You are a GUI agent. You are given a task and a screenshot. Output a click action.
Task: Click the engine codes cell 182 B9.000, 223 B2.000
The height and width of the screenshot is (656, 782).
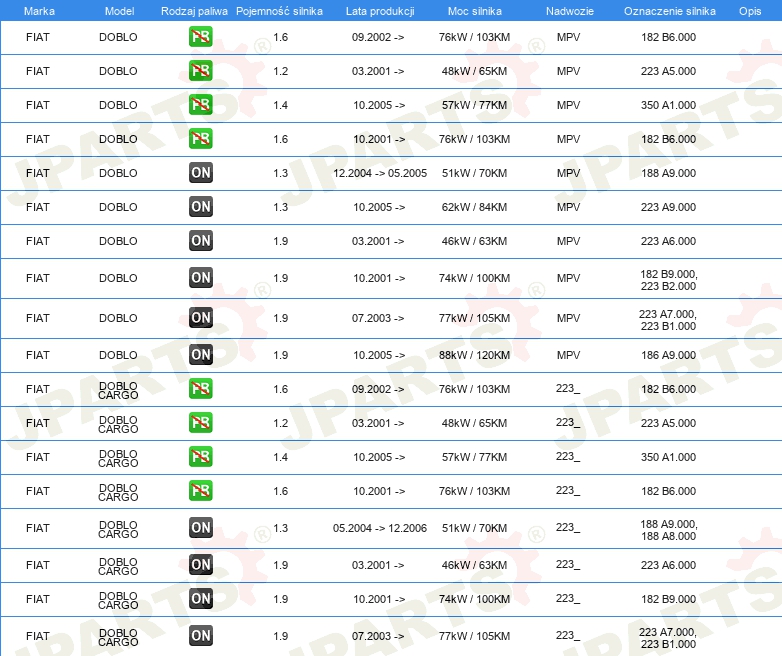[669, 280]
